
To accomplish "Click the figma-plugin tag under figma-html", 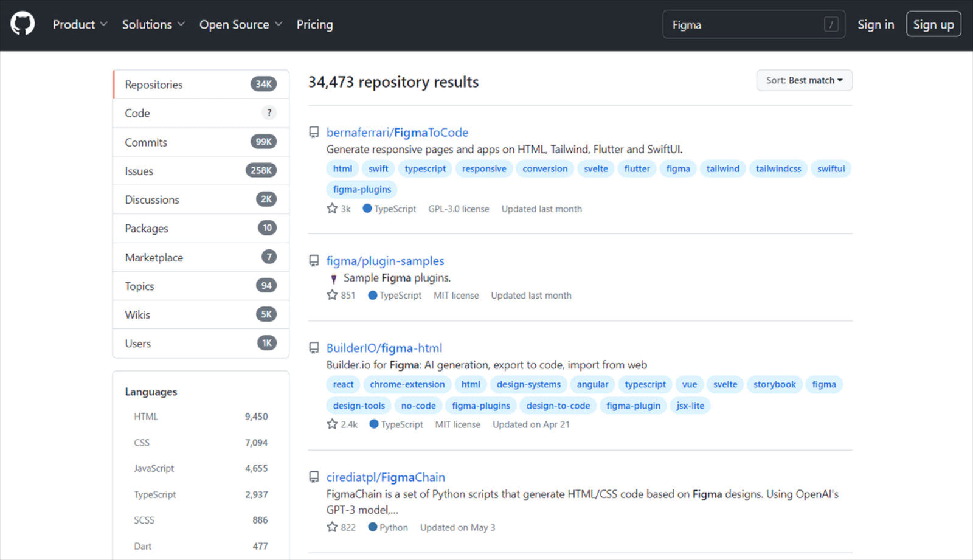I will pyautogui.click(x=633, y=406).
